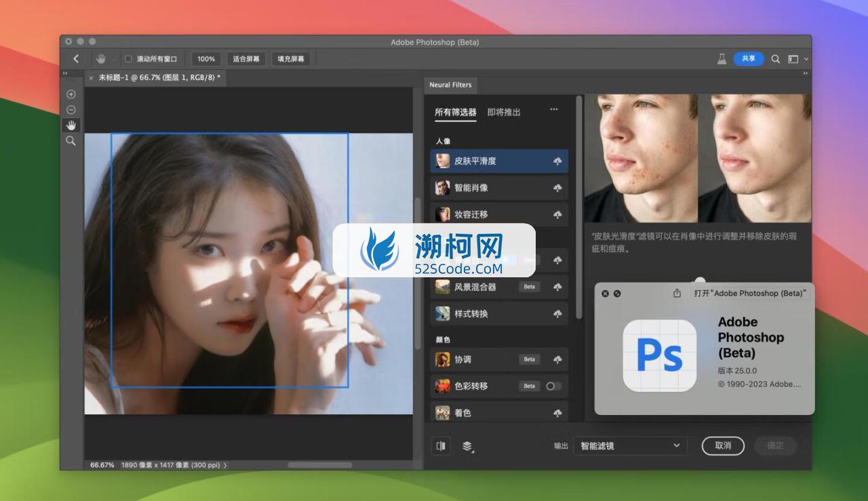Download the 智能肖像 filter via cloud icon
The image size is (868, 501).
557,188
